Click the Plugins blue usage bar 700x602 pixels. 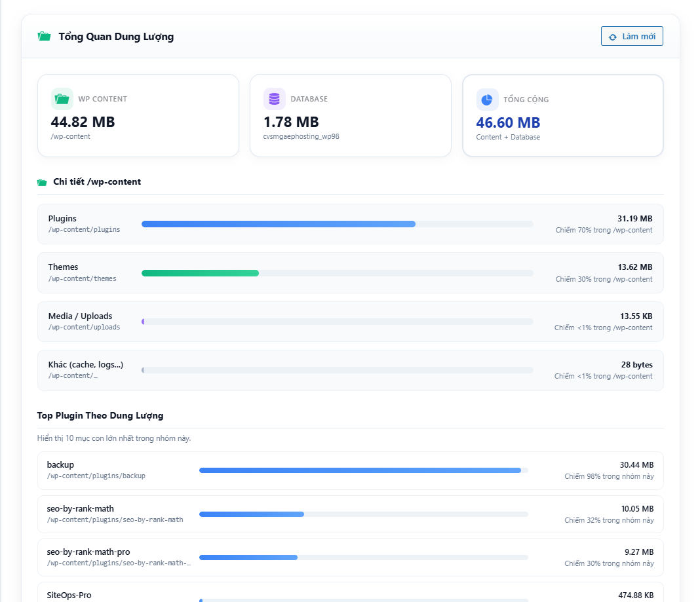point(338,224)
